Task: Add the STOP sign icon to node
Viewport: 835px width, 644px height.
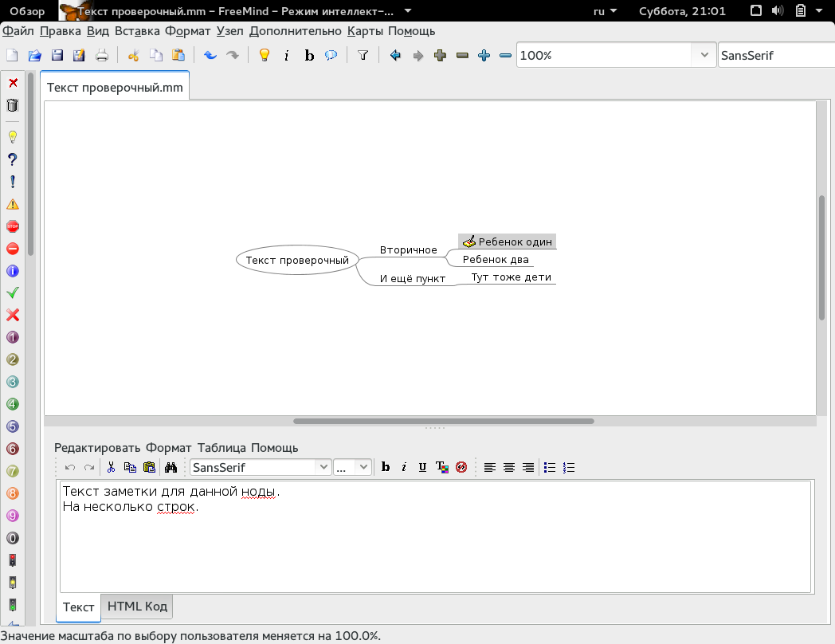Action: point(13,226)
